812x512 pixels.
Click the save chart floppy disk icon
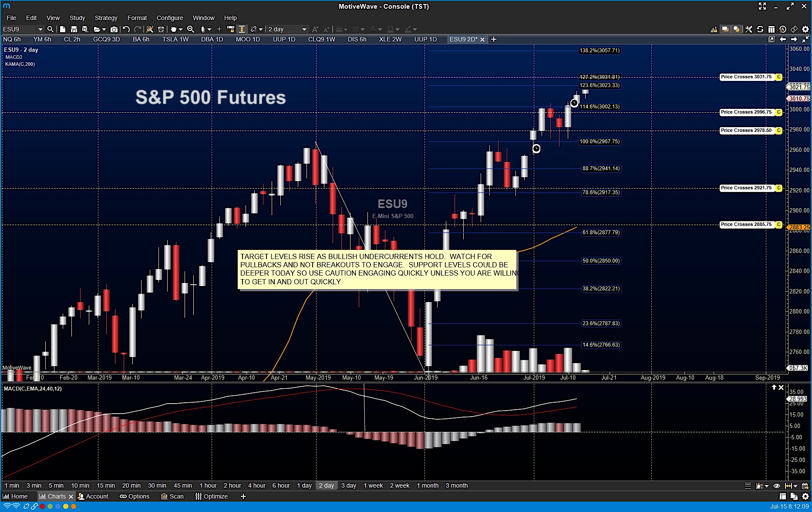tap(74, 29)
